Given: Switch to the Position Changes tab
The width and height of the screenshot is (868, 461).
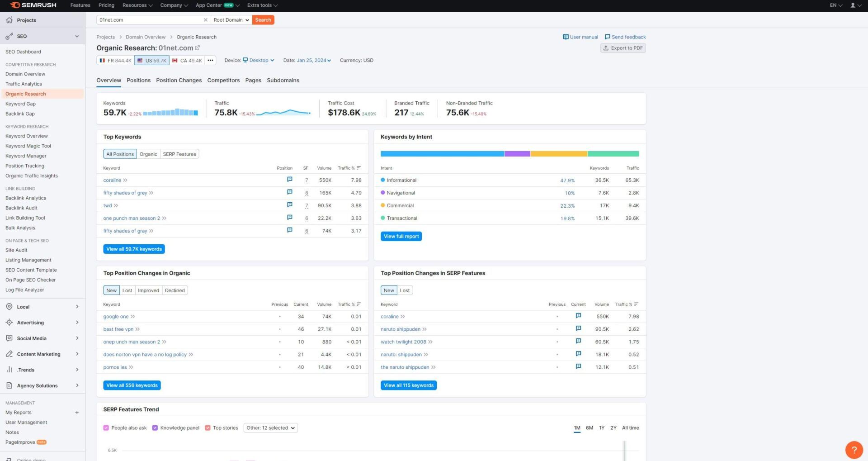Looking at the screenshot, I should [x=179, y=81].
